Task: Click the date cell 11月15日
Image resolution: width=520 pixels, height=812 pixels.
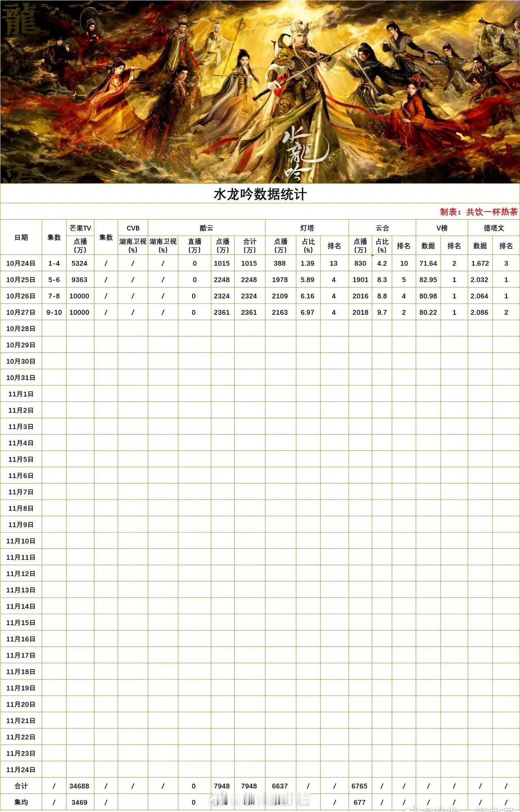Action: (21, 622)
